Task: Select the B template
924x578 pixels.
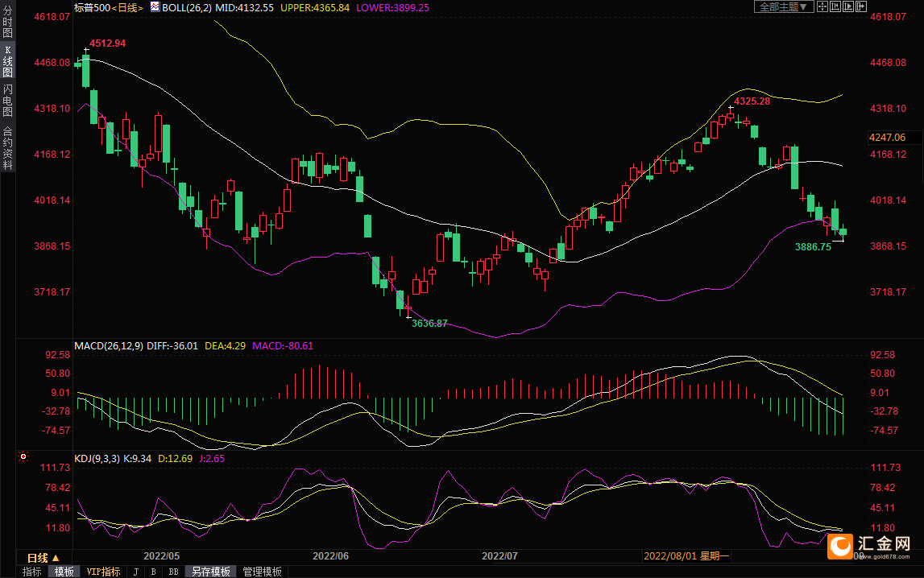Action: [153, 572]
